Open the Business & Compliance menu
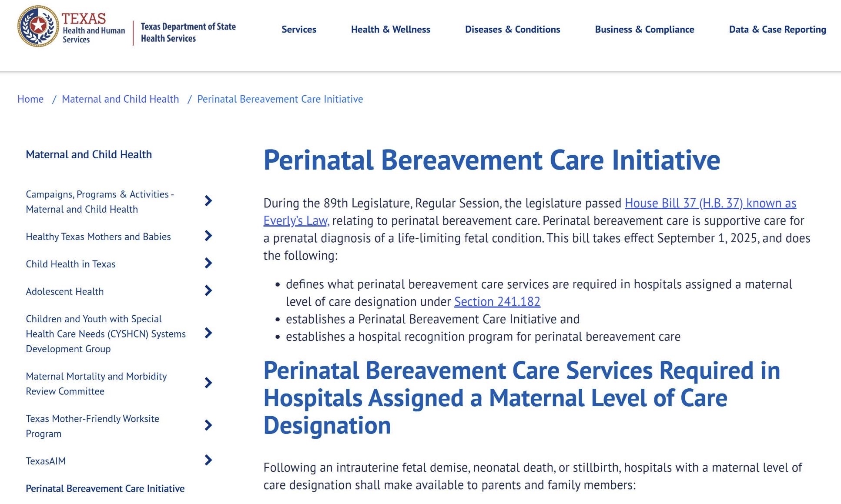 coord(644,29)
